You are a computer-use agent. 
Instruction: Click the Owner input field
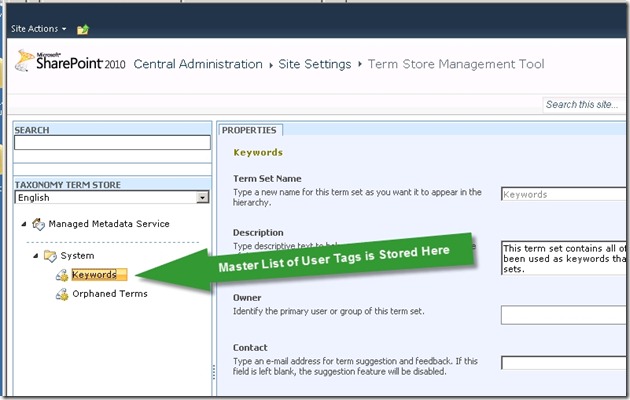[x=563, y=315]
